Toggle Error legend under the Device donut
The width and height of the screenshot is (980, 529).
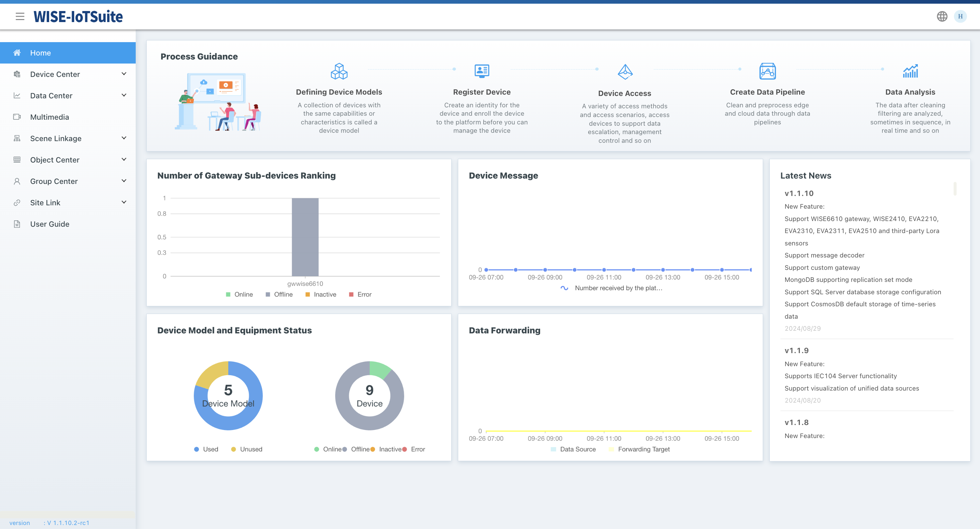pos(413,449)
